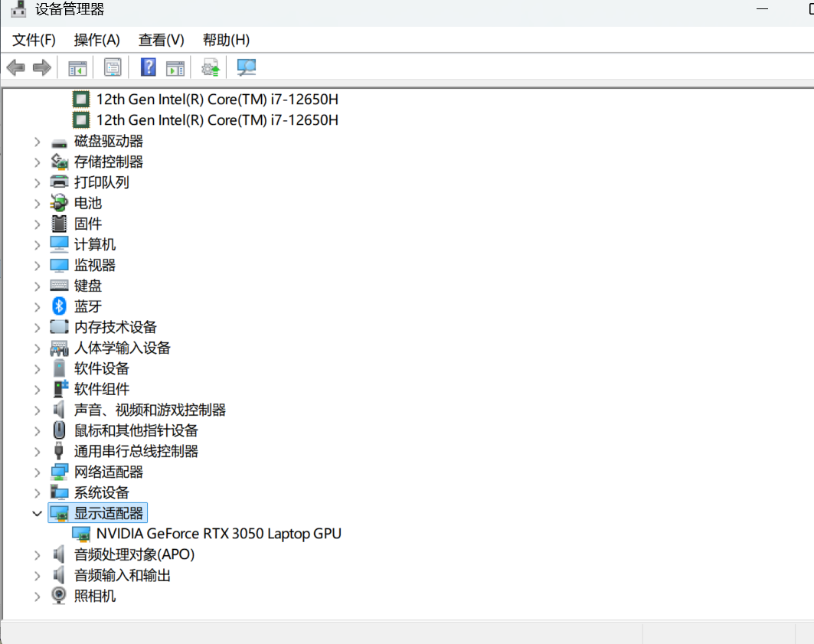Expand the 磁盘驱动器 node

coord(37,142)
